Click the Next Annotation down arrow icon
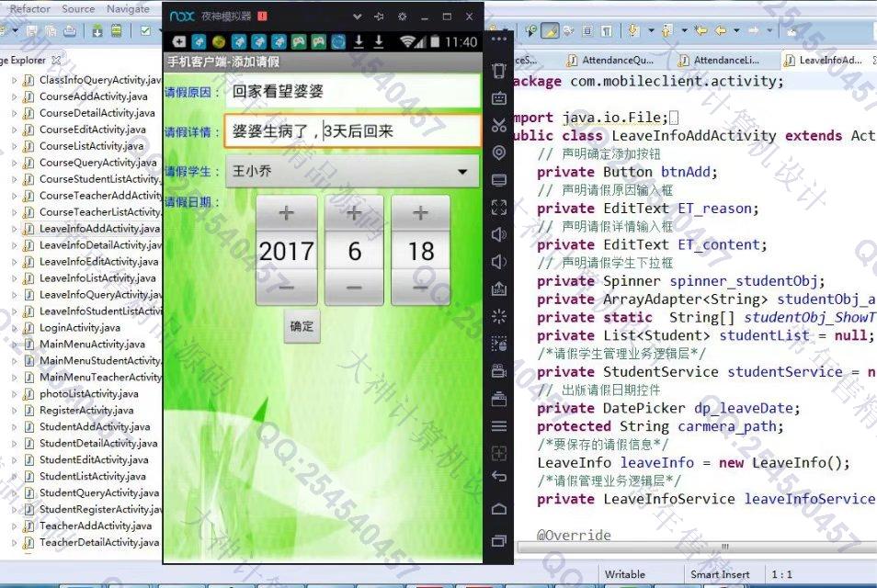 pyautogui.click(x=634, y=30)
